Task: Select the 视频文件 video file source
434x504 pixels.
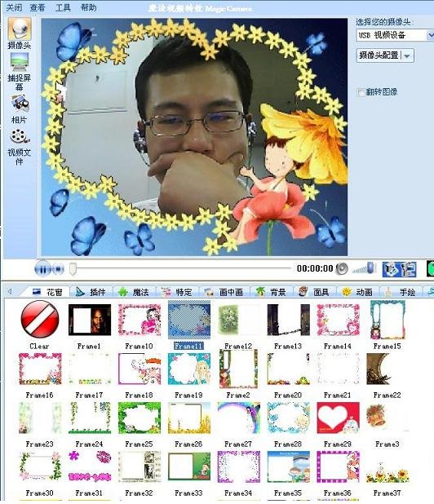Action: tap(20, 137)
